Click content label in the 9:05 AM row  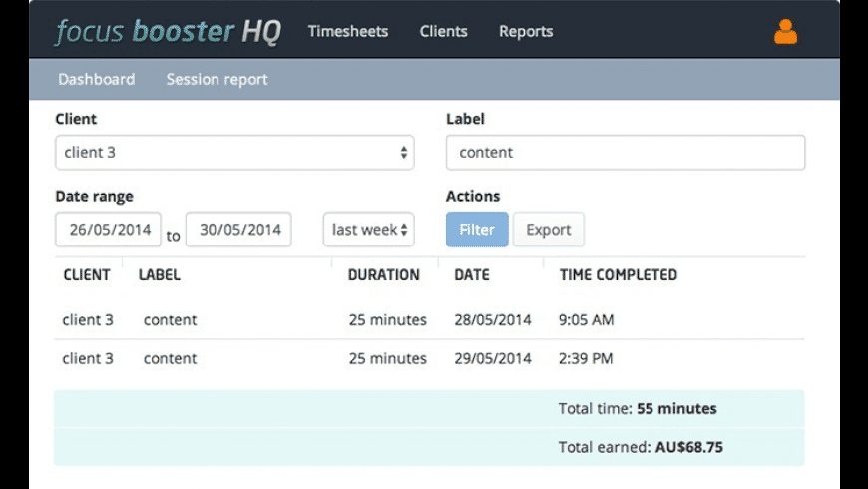(x=170, y=320)
